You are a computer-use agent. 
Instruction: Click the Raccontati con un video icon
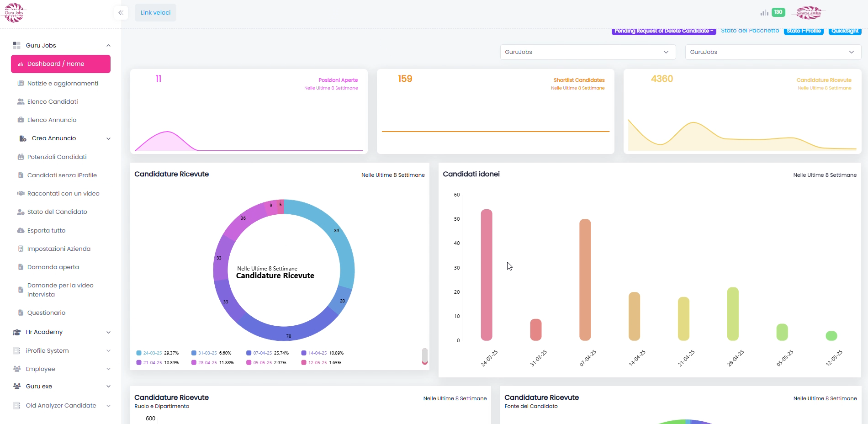[x=21, y=194]
